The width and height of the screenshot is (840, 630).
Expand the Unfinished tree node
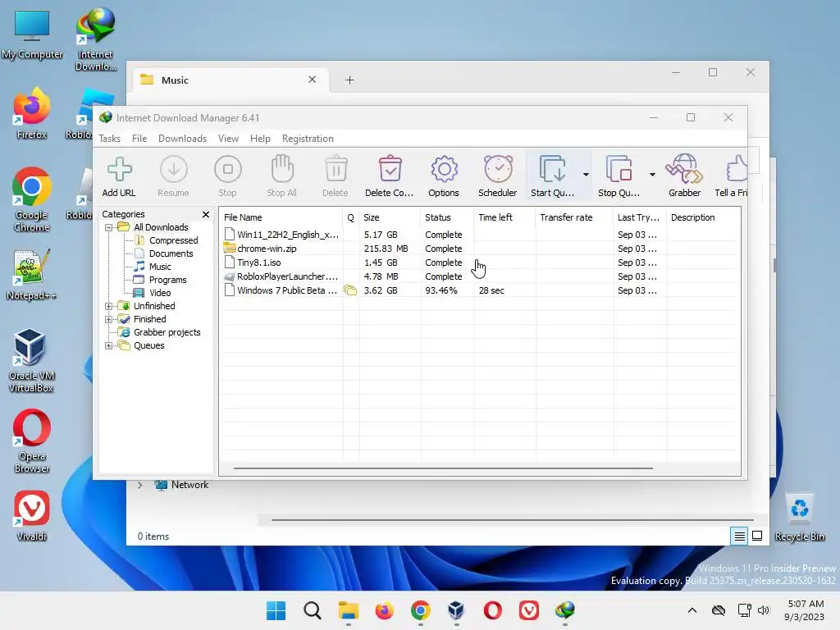[109, 307]
